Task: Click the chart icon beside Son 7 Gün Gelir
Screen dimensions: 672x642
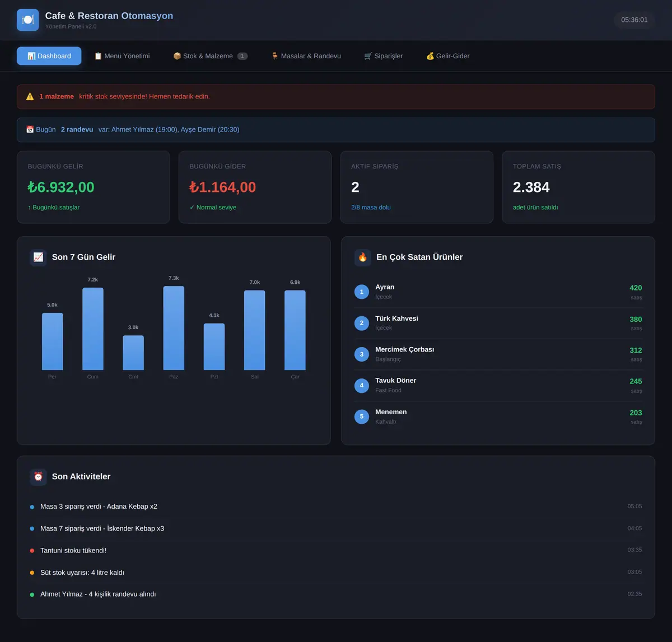Action: coord(38,257)
